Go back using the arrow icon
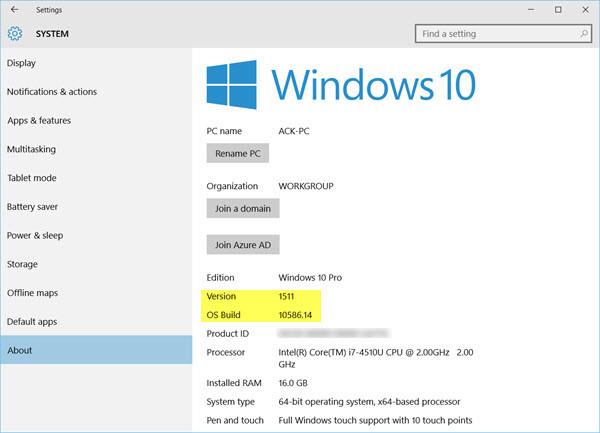The image size is (600, 433). (x=15, y=10)
